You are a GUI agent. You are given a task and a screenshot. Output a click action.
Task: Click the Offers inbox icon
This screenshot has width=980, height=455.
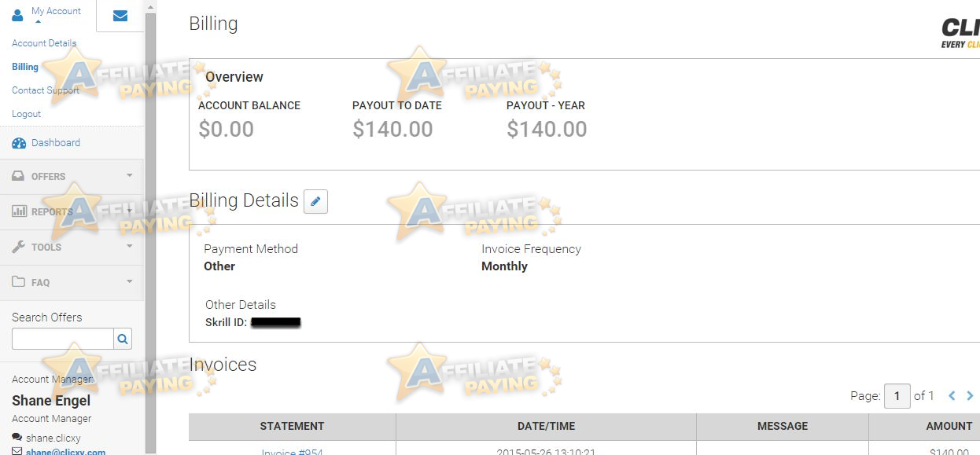click(18, 176)
